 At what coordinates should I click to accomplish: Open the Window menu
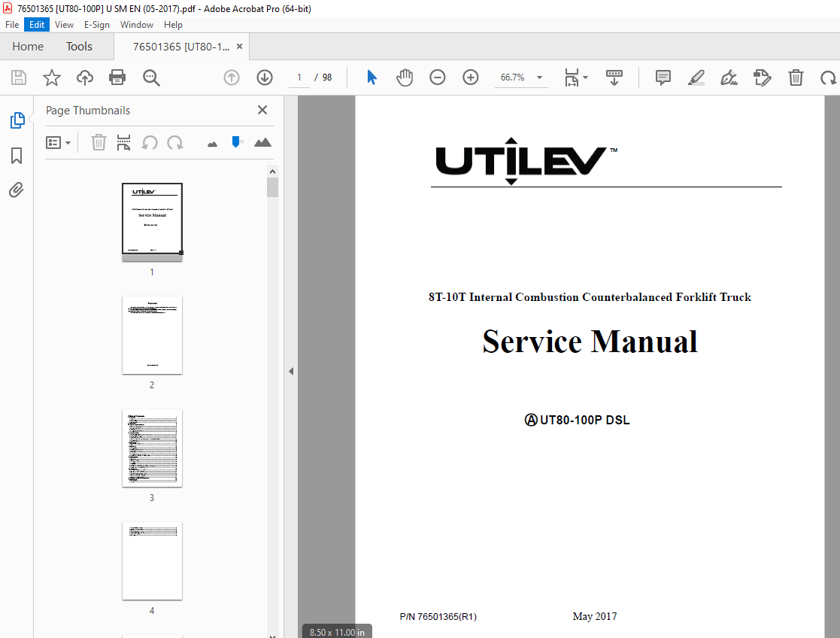click(137, 25)
